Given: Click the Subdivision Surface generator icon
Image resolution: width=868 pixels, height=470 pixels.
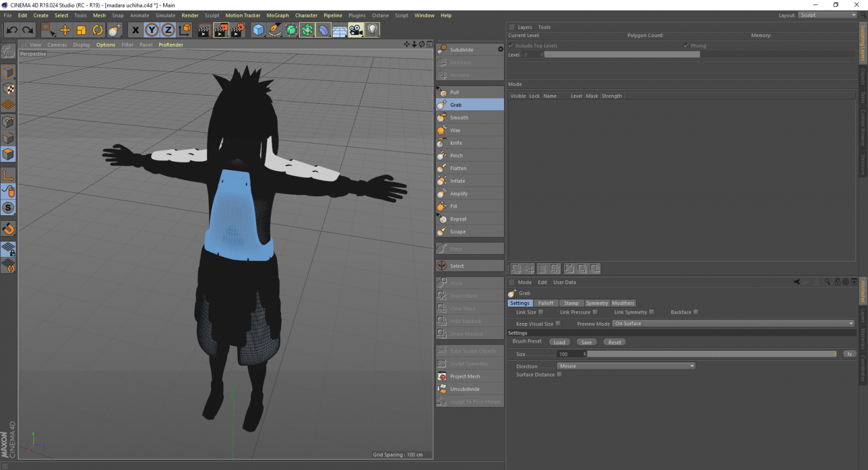Looking at the screenshot, I should click(291, 30).
